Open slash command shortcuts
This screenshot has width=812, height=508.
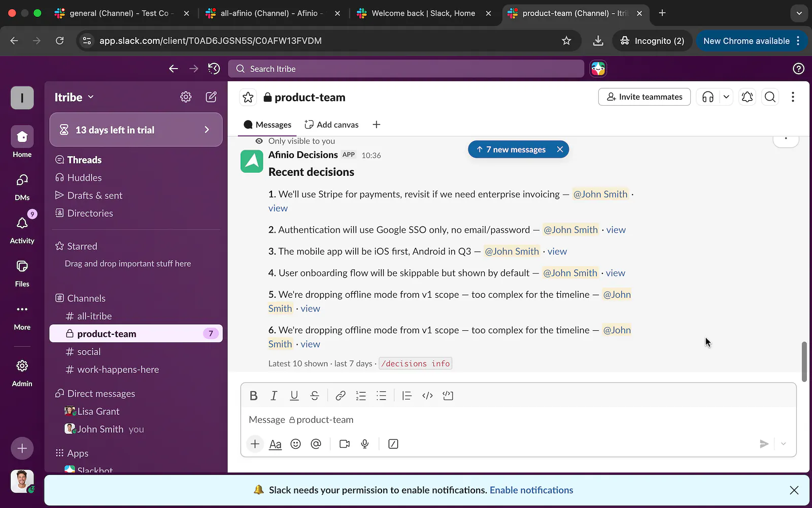coord(393,444)
